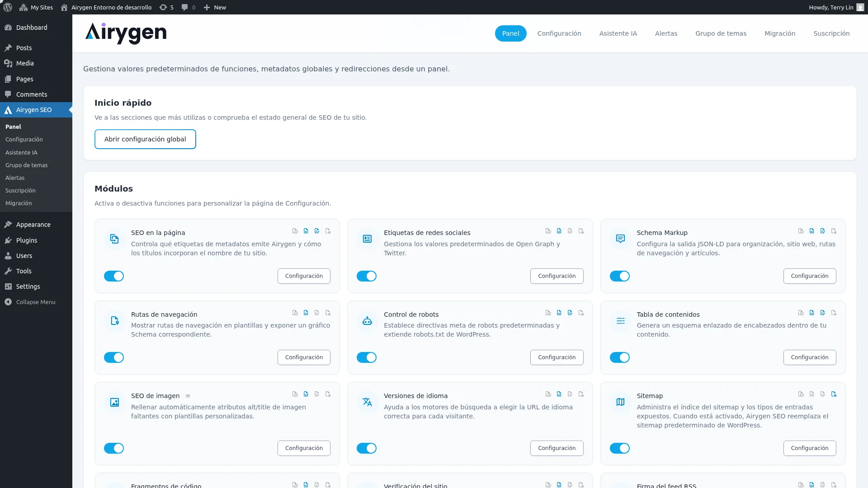Click the SEO en la página module icon
868x488 pixels.
click(x=114, y=239)
